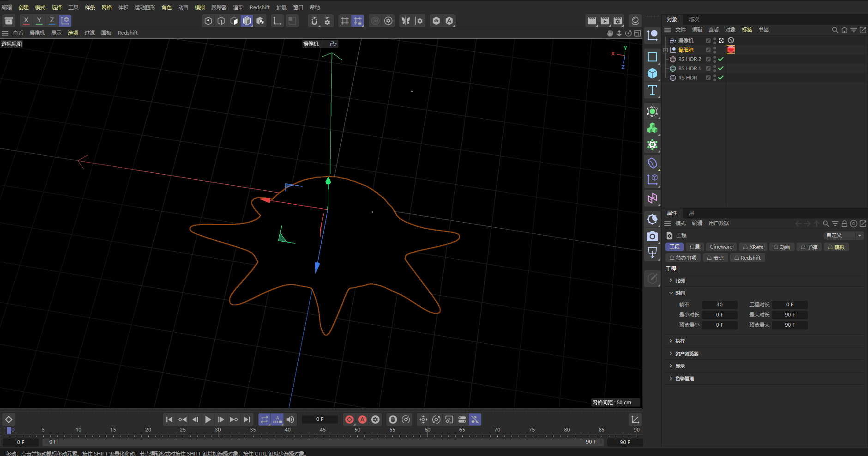
Task: Select RS HDR.2 in object list
Action: point(689,59)
